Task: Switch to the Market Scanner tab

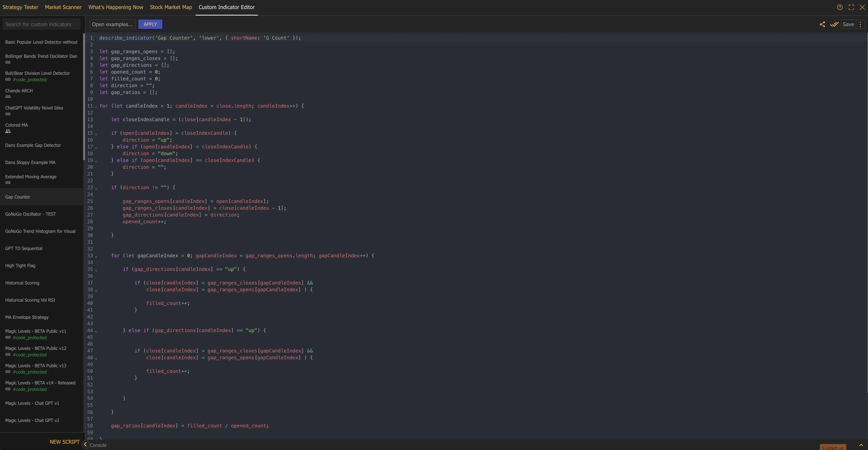Action: point(63,7)
